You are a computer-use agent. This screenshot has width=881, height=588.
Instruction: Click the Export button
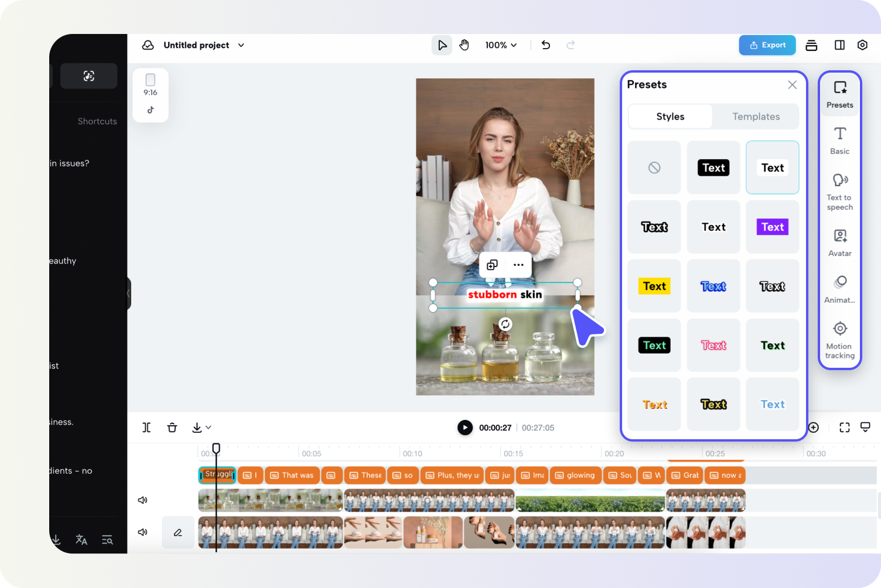coord(767,45)
